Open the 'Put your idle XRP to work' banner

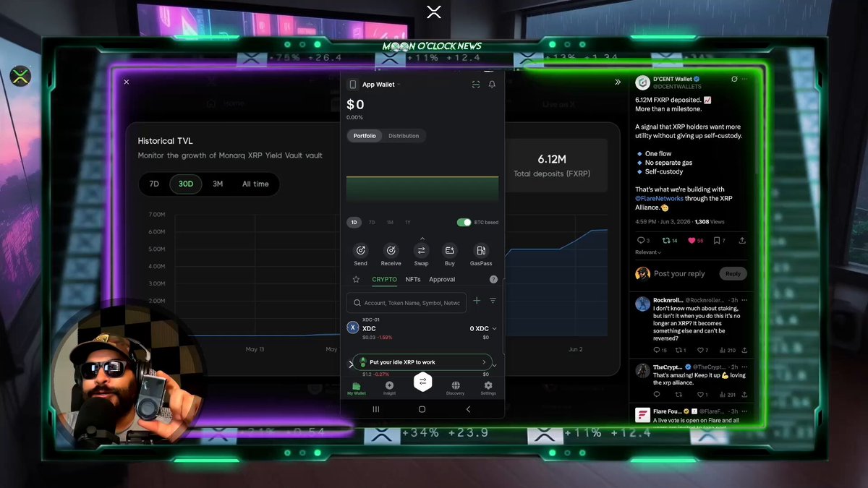[422, 361]
